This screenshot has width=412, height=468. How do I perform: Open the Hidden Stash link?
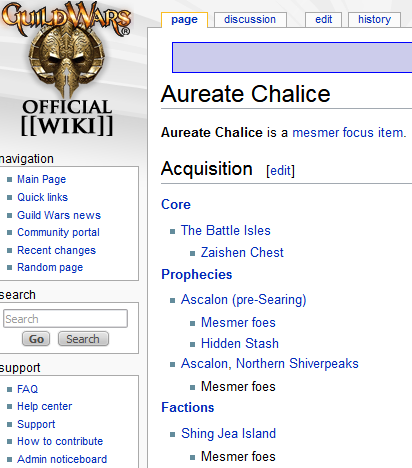pyautogui.click(x=240, y=344)
